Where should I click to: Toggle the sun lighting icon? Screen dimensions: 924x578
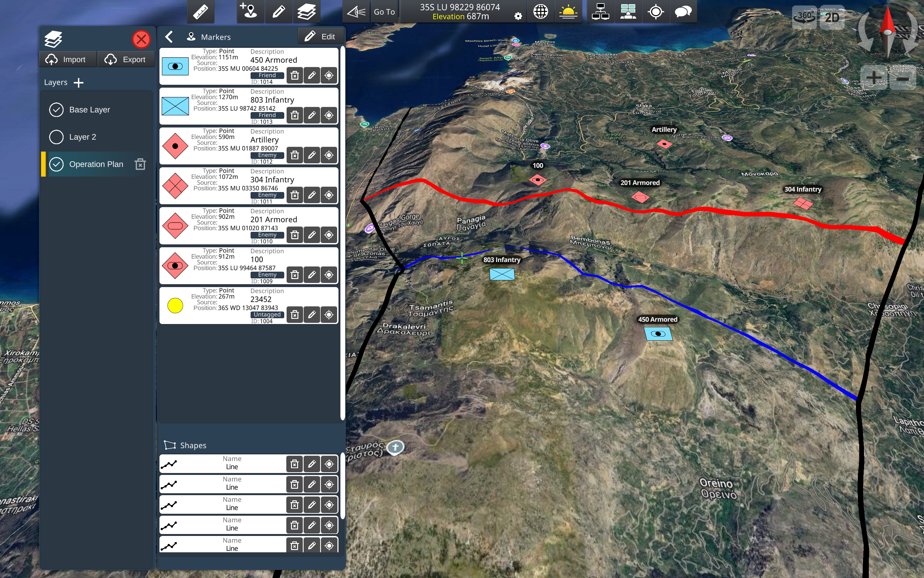click(568, 12)
